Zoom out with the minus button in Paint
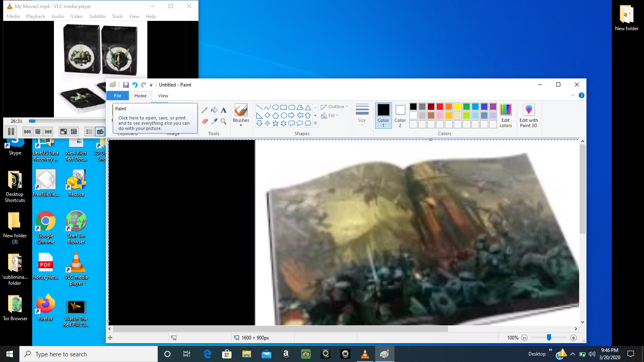The width and height of the screenshot is (644, 362). 524,338
